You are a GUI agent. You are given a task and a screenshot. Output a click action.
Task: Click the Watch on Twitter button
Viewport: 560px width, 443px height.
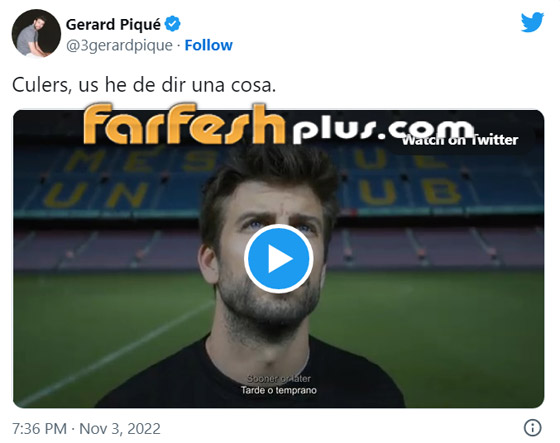pyautogui.click(x=460, y=140)
